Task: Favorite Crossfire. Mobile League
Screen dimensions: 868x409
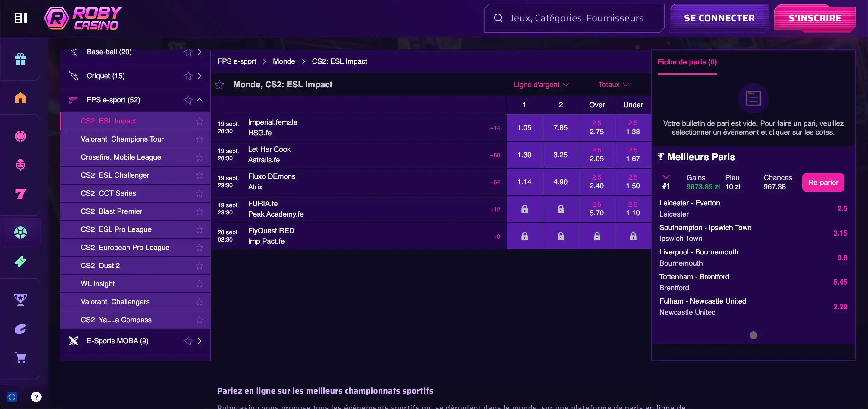Action: (200, 157)
